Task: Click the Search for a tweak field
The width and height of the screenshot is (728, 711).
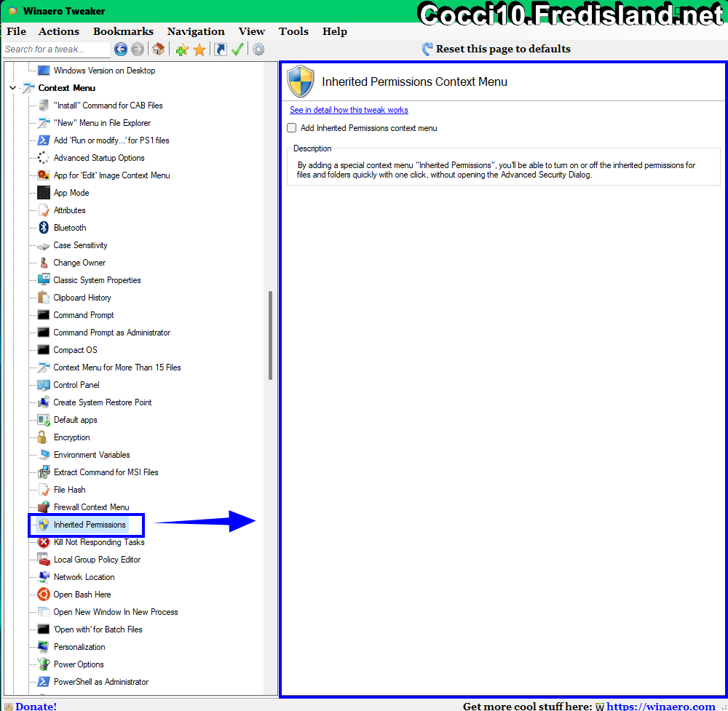Action: pos(57,49)
